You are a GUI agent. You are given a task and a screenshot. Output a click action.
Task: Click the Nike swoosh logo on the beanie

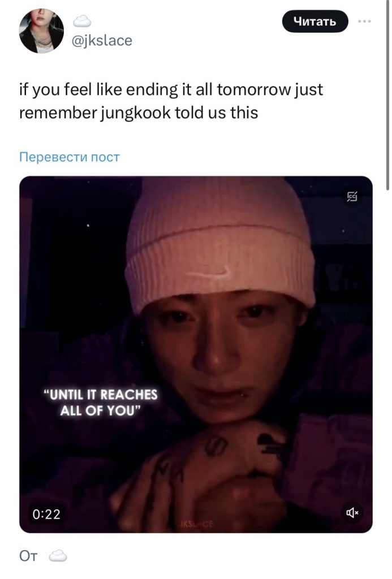(209, 274)
